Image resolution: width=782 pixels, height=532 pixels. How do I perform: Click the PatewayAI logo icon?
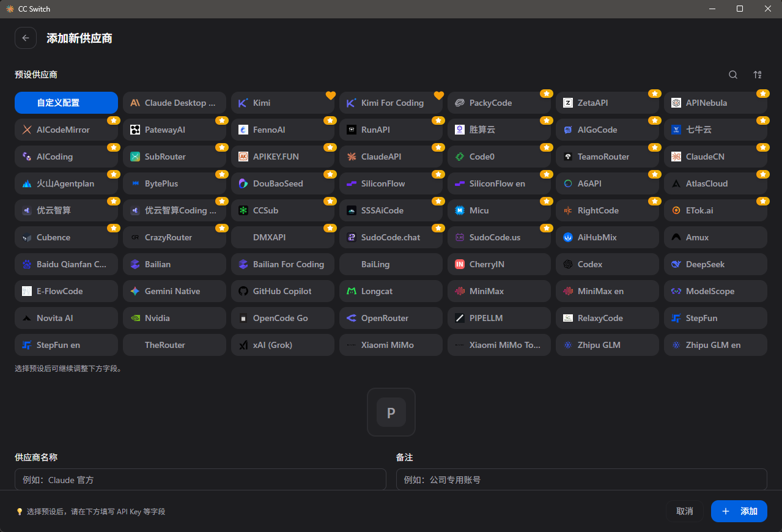click(135, 130)
